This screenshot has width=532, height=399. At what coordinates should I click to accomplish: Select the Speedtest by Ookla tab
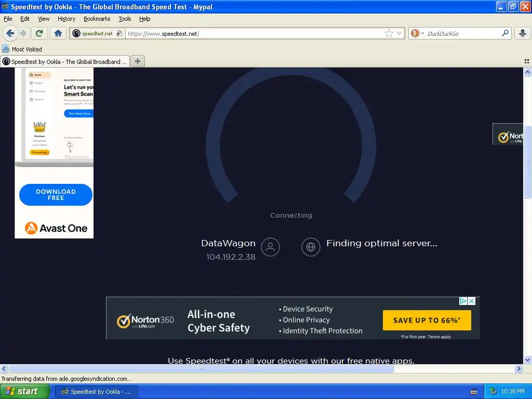[x=65, y=61]
